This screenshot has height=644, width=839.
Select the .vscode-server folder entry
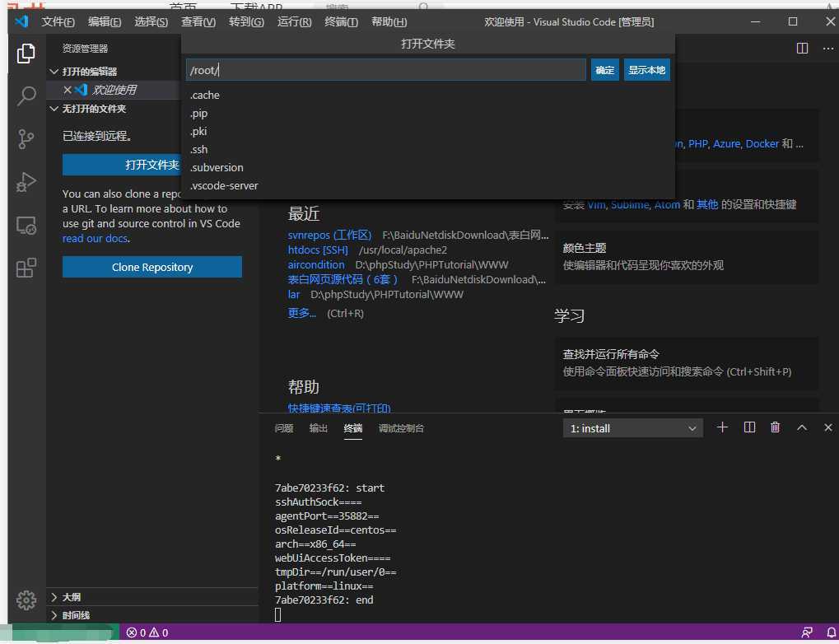click(x=427, y=186)
